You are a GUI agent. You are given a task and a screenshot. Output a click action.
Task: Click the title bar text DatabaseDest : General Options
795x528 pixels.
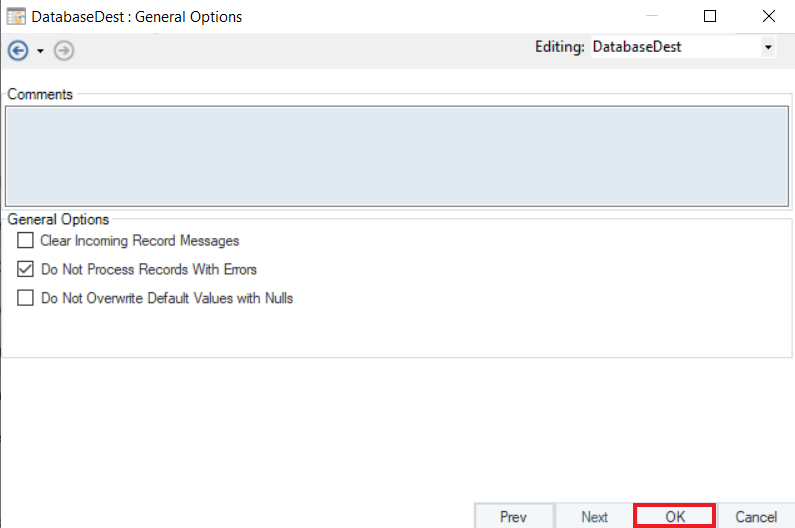point(137,17)
